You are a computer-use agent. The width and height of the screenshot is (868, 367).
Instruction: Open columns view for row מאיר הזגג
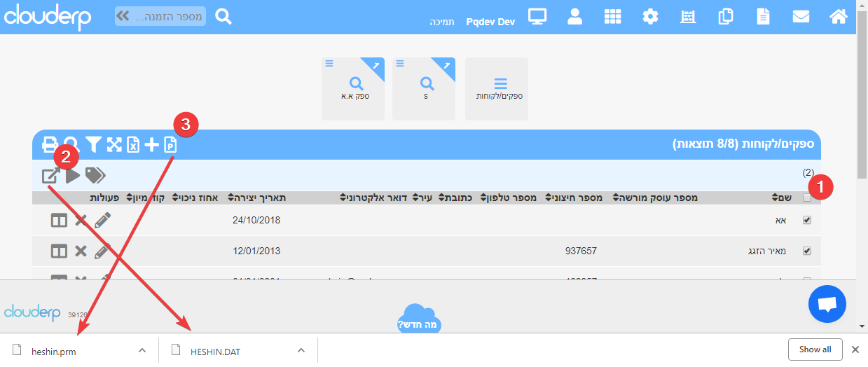[59, 251]
